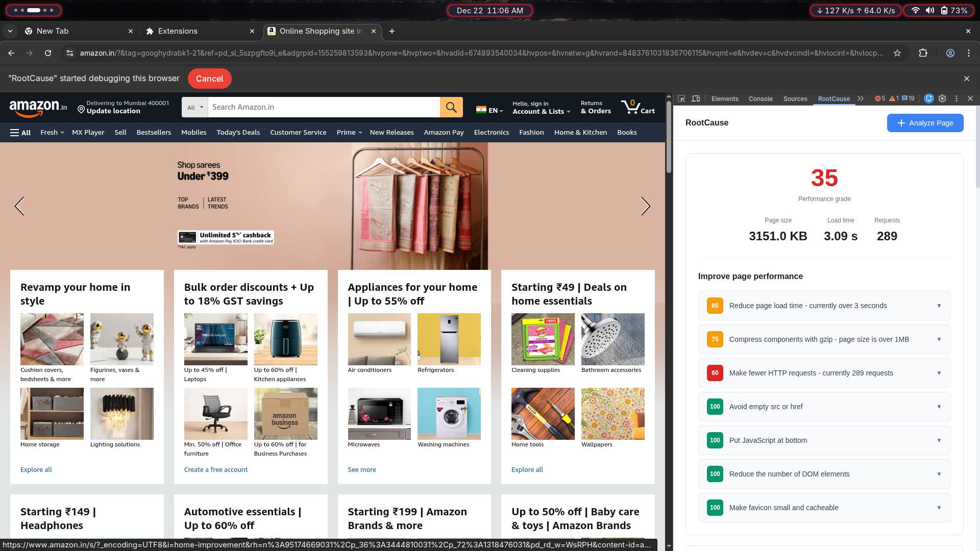Open the browser extensions puzzle icon
Screen dimensions: 980x551
coord(923,53)
